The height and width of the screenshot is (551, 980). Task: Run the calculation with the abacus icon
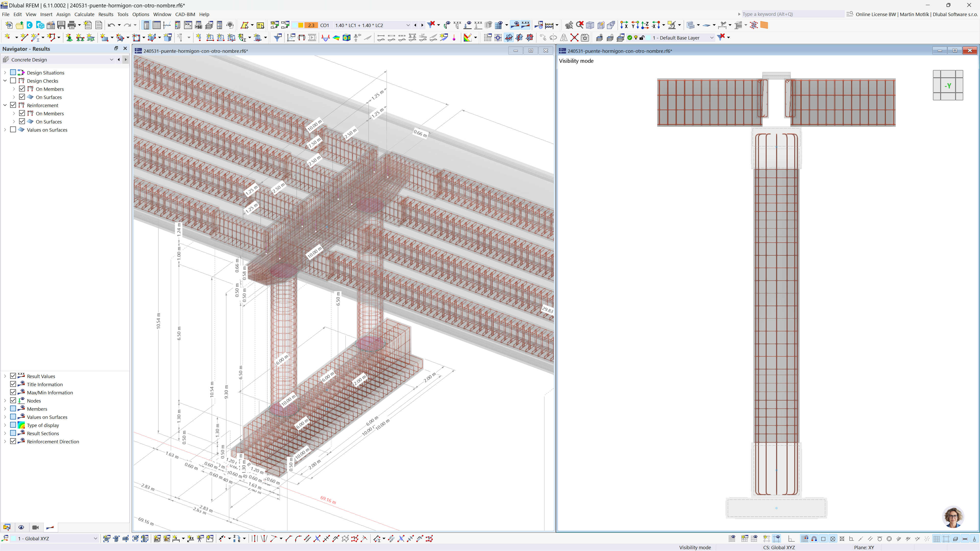[x=549, y=25]
